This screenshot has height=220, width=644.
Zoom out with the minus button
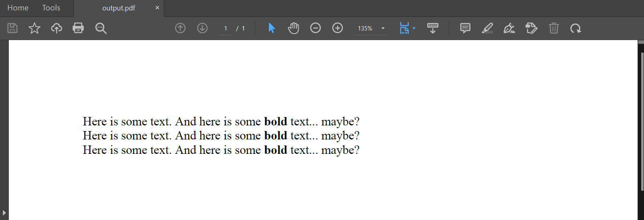tap(316, 28)
